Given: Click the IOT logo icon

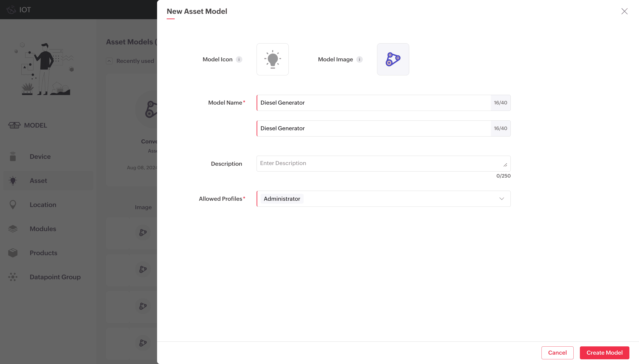Looking at the screenshot, I should click(x=11, y=10).
